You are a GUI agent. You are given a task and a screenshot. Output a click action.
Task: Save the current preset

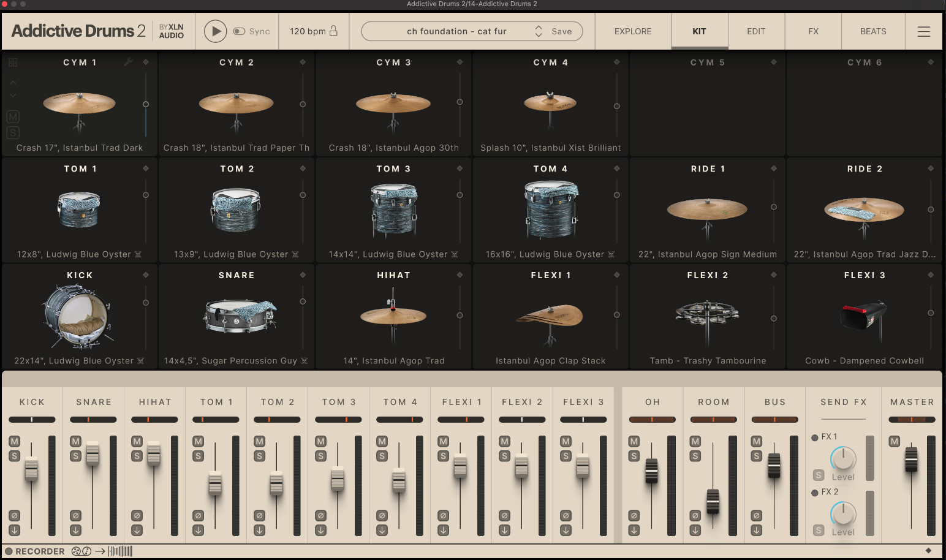[x=561, y=31]
